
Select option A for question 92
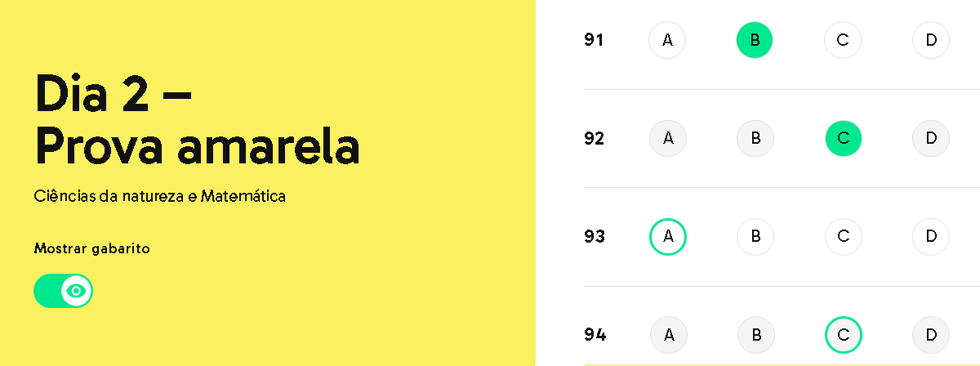pos(668,138)
